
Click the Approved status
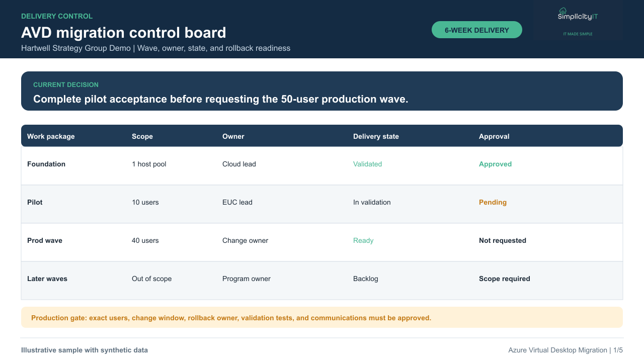(x=495, y=164)
